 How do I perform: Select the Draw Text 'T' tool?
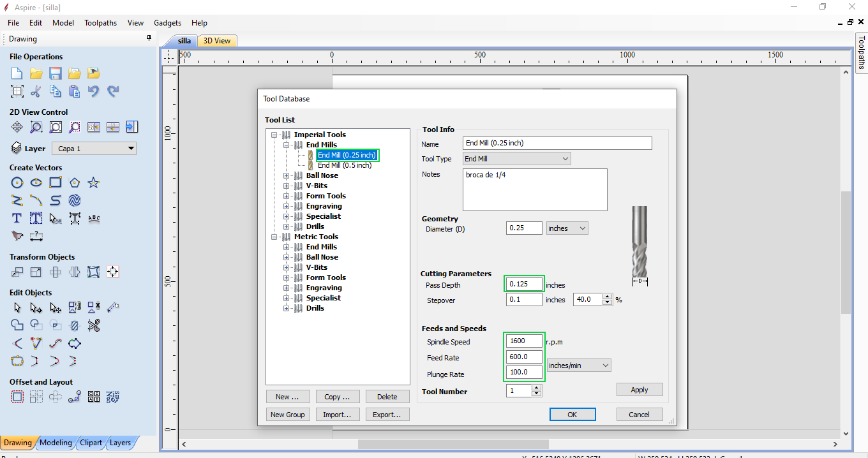pos(17,218)
